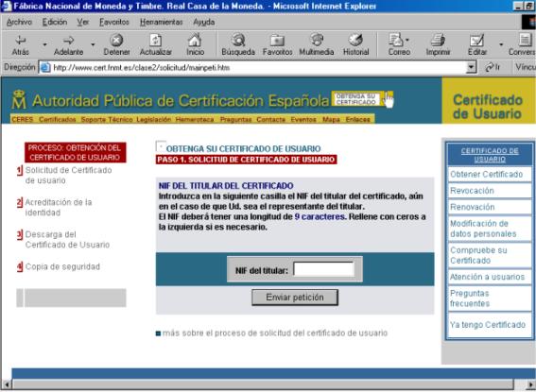
Task: Go forward with the Adelante arrow icon
Action: [x=69, y=41]
